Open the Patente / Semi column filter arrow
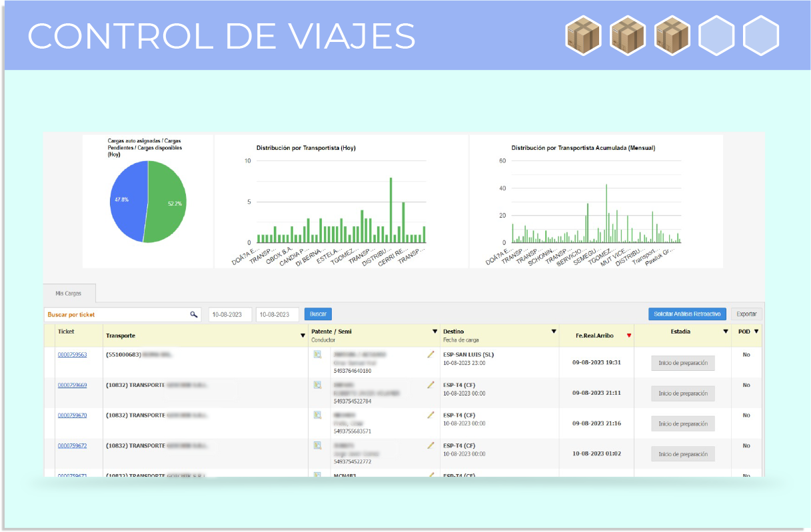This screenshot has width=811, height=532. click(434, 331)
